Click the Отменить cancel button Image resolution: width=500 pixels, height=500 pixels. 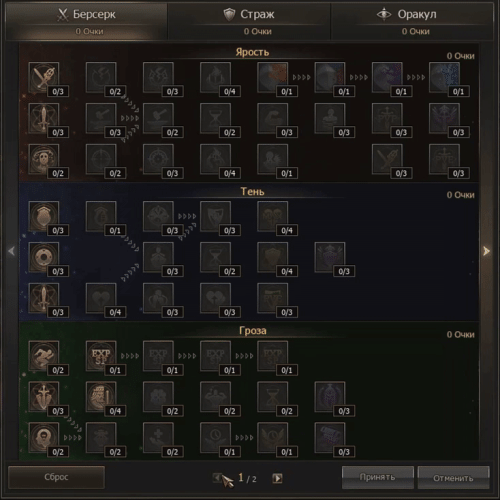[453, 478]
